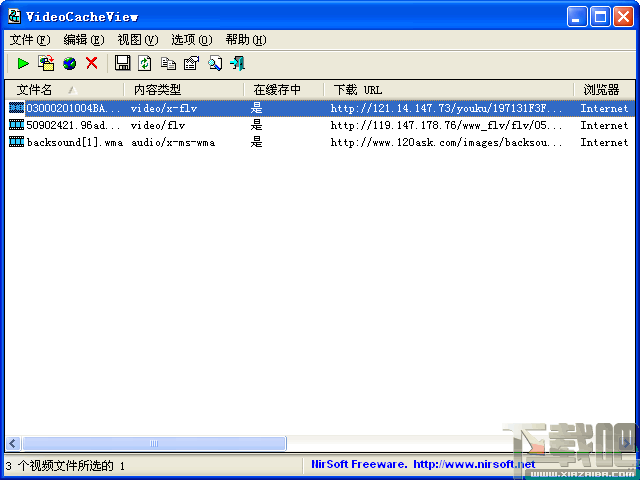Screen dimensions: 640x480
Task: Open download URL in browser globe icon
Action: [x=69, y=64]
